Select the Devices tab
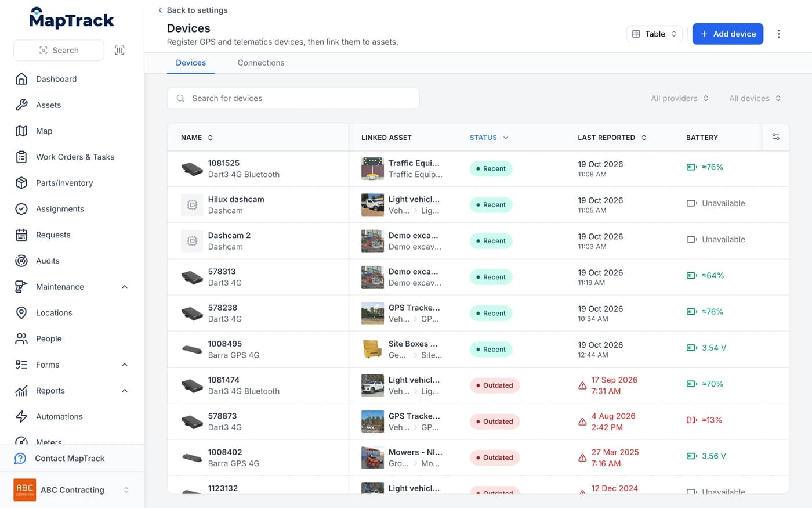 pos(191,63)
